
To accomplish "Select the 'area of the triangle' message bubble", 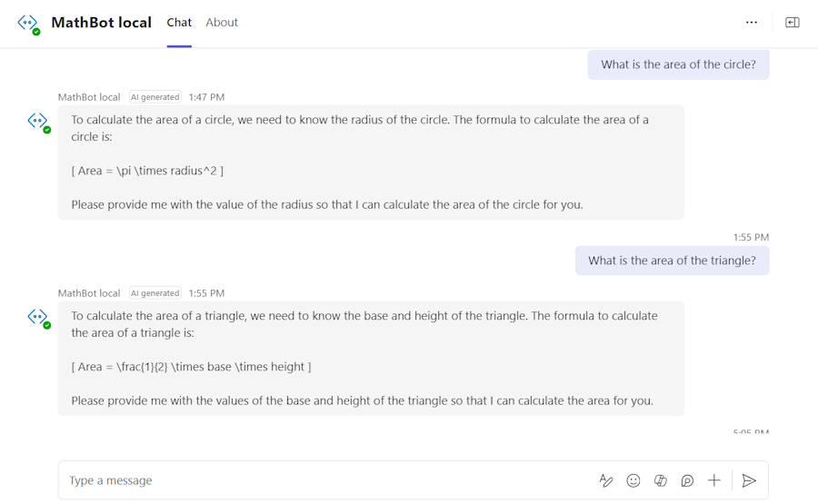I will tap(672, 261).
